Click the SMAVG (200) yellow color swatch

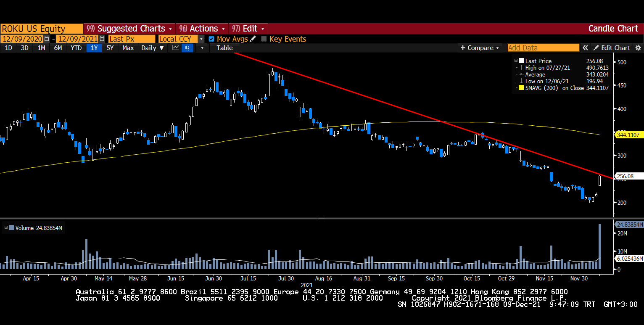522,88
